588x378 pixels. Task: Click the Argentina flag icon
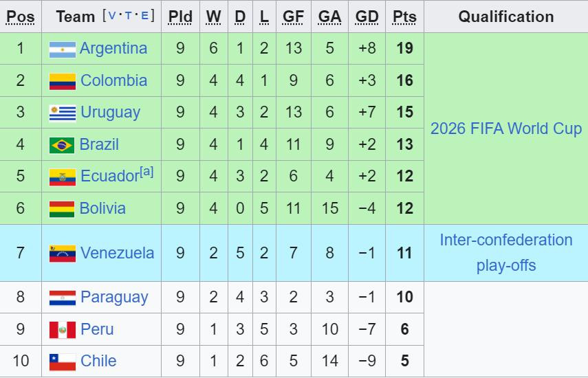point(62,49)
